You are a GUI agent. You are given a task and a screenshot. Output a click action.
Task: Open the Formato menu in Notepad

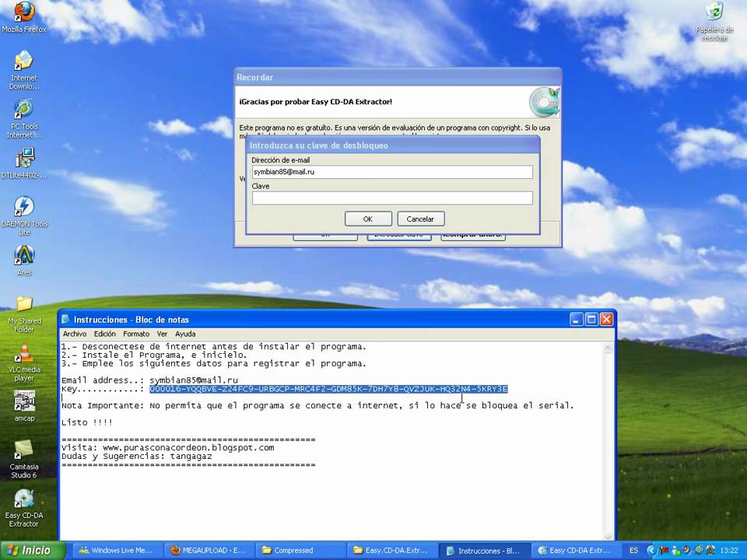[136, 334]
